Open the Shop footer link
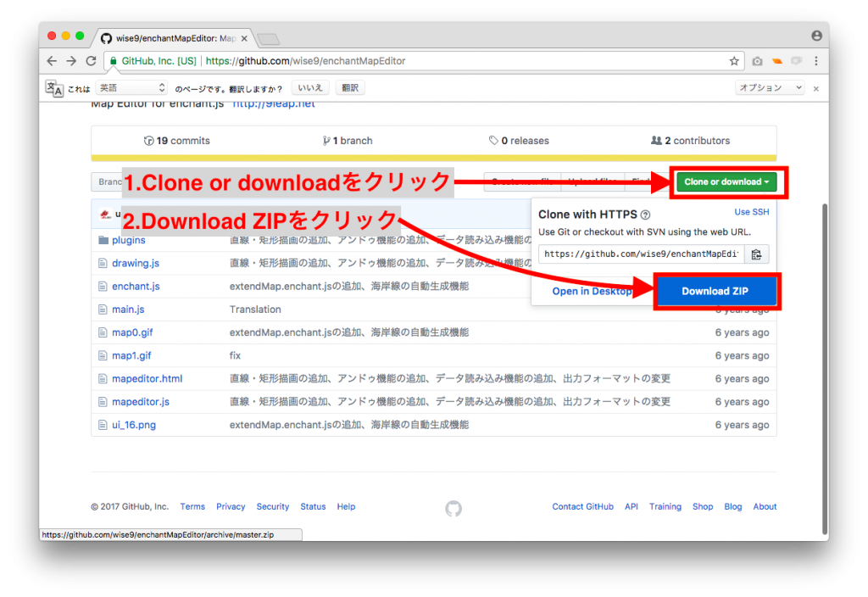868x597 pixels. pos(703,507)
